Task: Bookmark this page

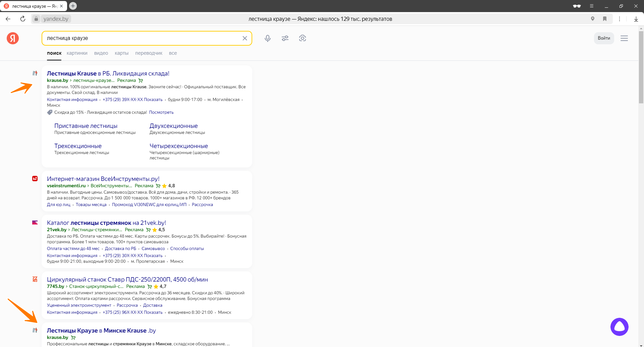Action: click(605, 19)
